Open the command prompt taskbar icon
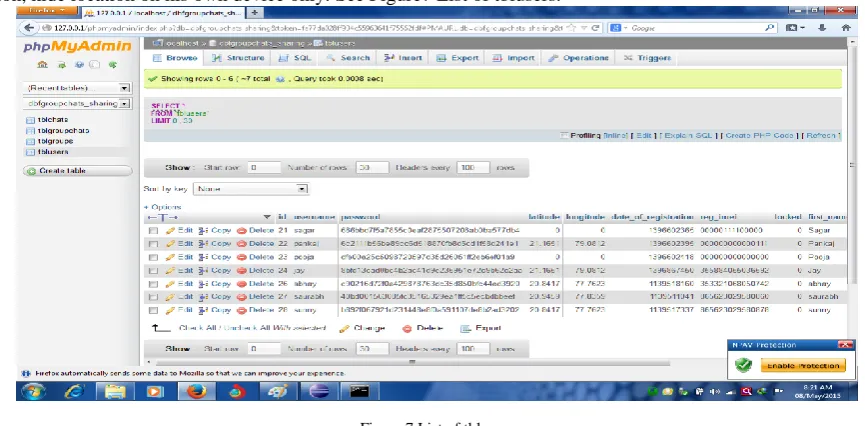Image resolution: width=865 pixels, height=426 pixels. click(359, 391)
